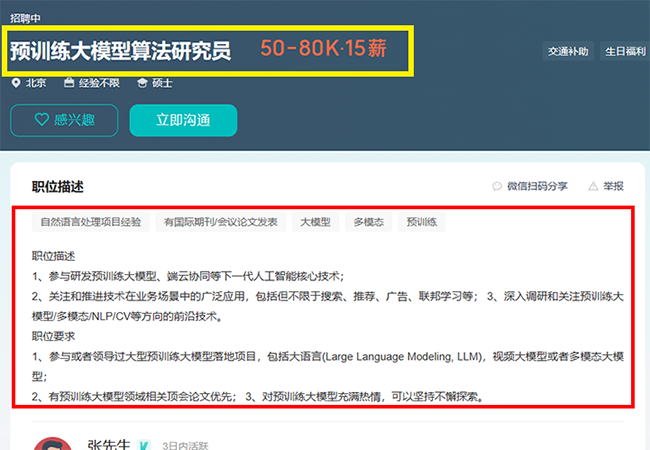Click recruiter name 张先生
Viewport: 650px width, 450px height.
(109, 444)
